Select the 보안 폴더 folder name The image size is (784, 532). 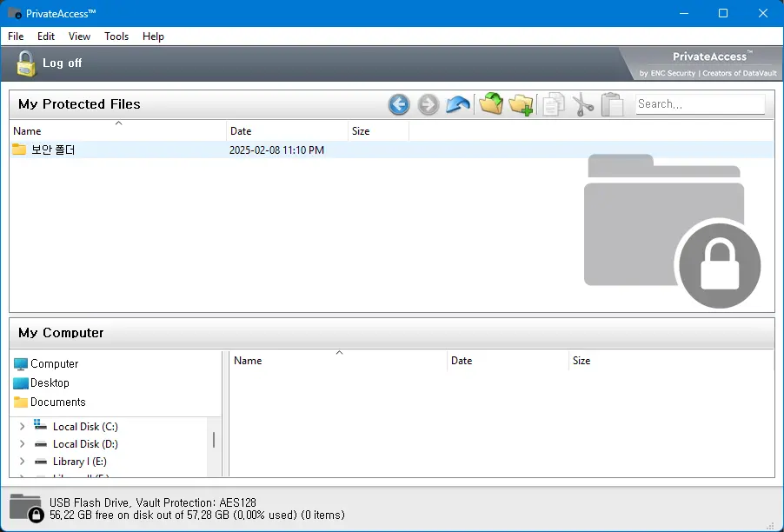pyautogui.click(x=53, y=150)
